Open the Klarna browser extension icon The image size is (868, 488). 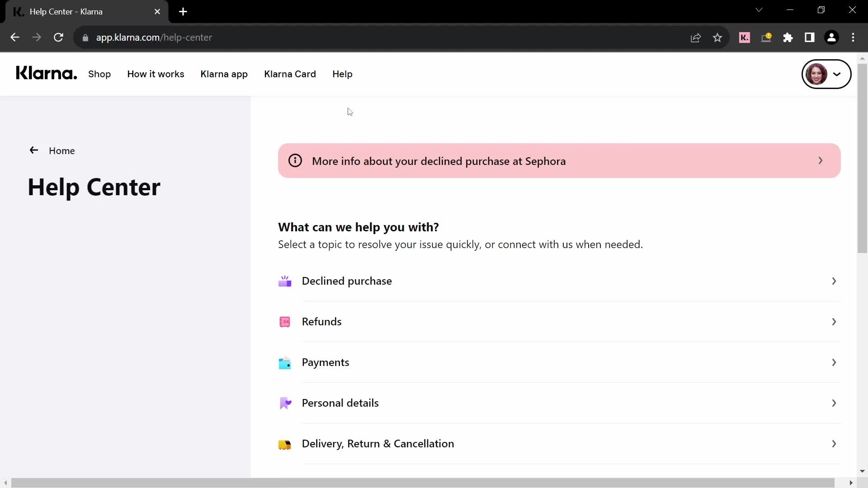(x=745, y=38)
